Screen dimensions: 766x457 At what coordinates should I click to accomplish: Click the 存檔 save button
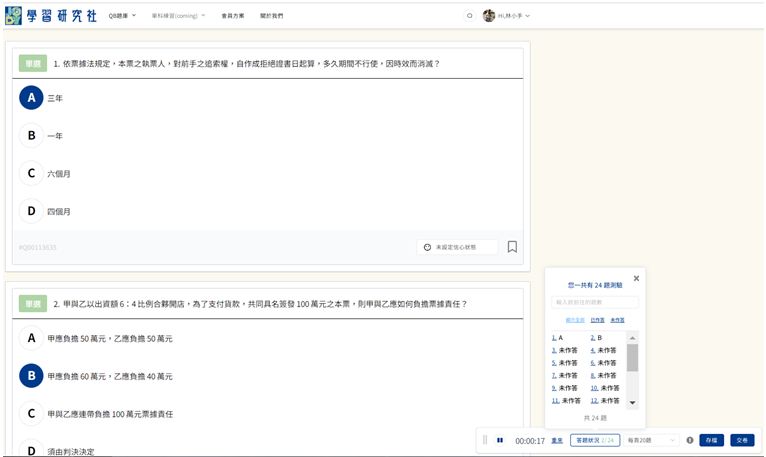coord(710,440)
